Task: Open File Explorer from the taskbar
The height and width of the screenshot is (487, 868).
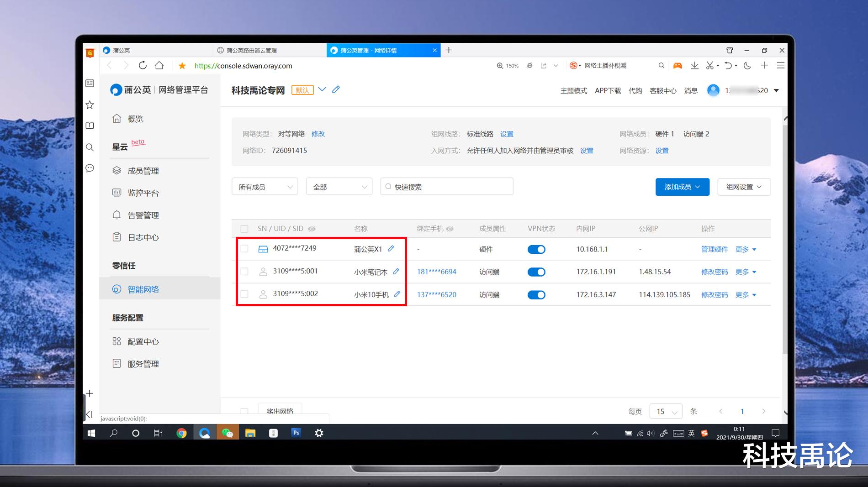Action: [x=250, y=433]
